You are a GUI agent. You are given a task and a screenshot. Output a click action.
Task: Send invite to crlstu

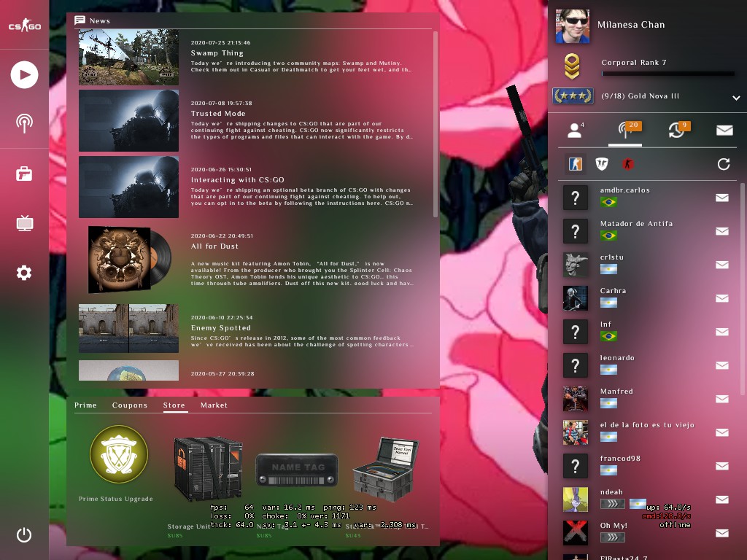coord(722,265)
